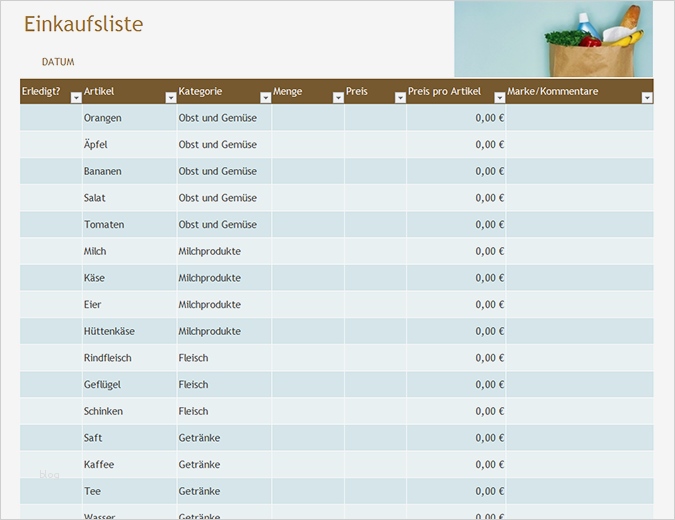The image size is (675, 520).
Task: Open the Marke/Kommentare filter dropdown
Action: (x=647, y=98)
